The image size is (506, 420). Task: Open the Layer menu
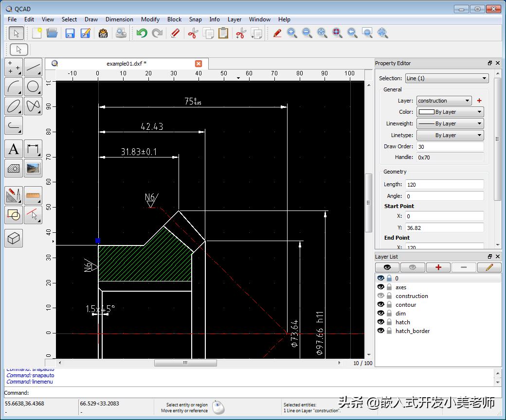235,19
